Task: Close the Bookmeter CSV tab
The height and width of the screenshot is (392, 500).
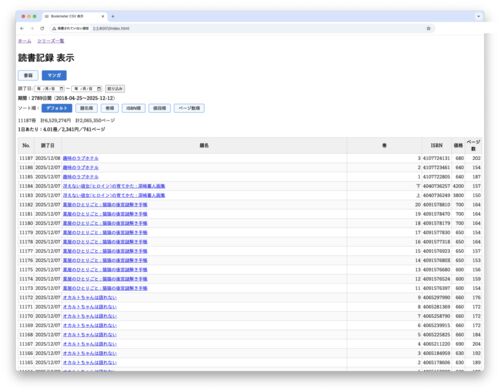Action: [x=103, y=16]
